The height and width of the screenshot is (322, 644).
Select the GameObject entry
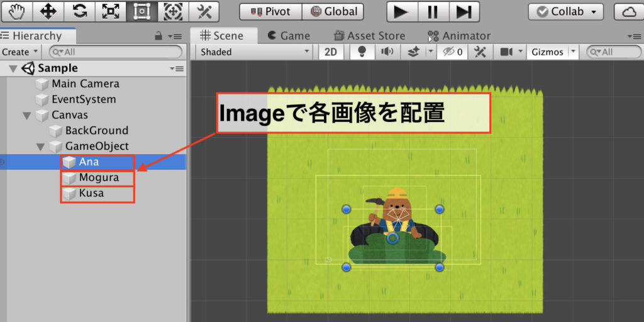click(97, 146)
